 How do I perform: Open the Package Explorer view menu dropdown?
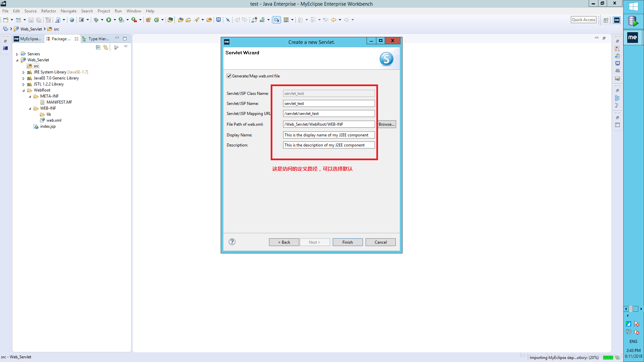126,47
